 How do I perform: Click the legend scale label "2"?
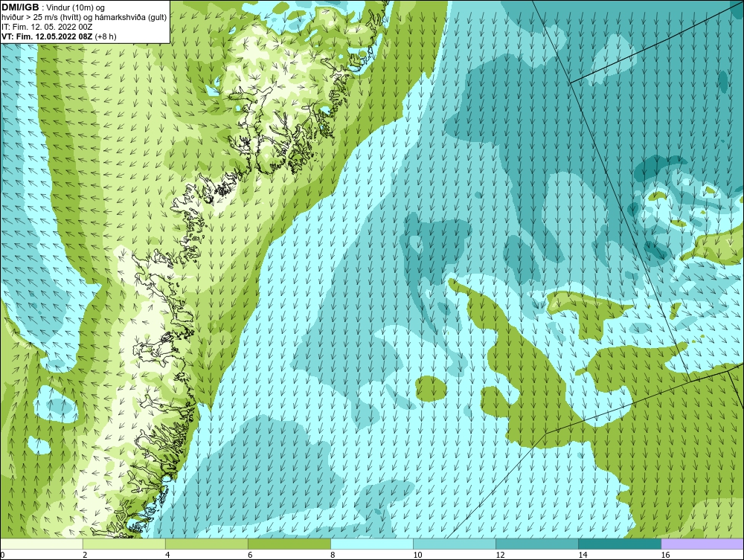click(85, 555)
